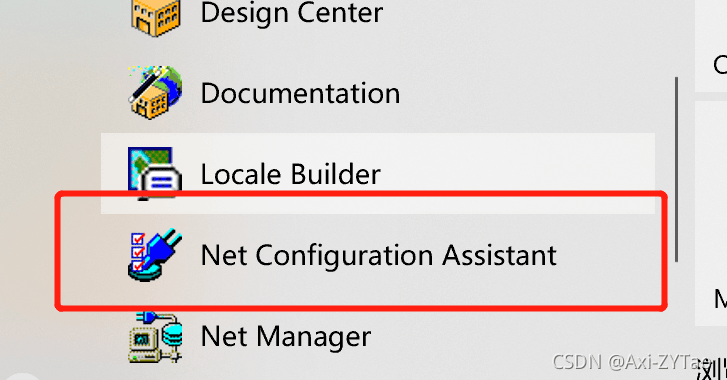The image size is (727, 380).
Task: Click the partially visible circle at bottom-left
Action: click(x=19, y=375)
